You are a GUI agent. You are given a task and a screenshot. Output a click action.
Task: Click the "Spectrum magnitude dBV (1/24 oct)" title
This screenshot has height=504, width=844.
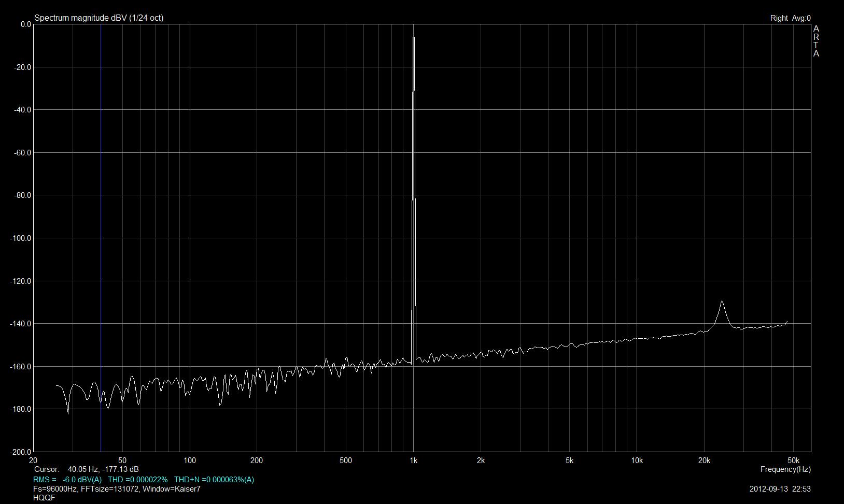tap(99, 18)
